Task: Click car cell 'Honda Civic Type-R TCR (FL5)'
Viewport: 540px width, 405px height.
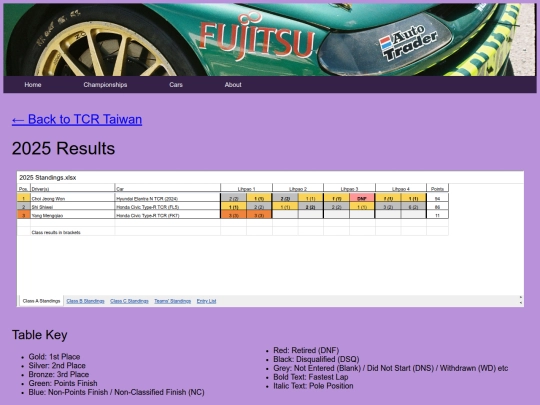Action: click(167, 207)
